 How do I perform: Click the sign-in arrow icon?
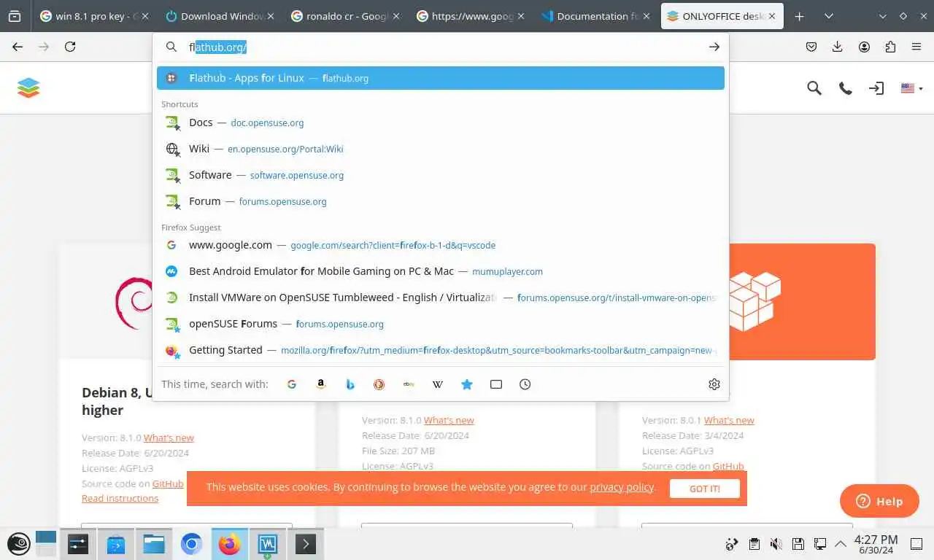click(x=876, y=88)
